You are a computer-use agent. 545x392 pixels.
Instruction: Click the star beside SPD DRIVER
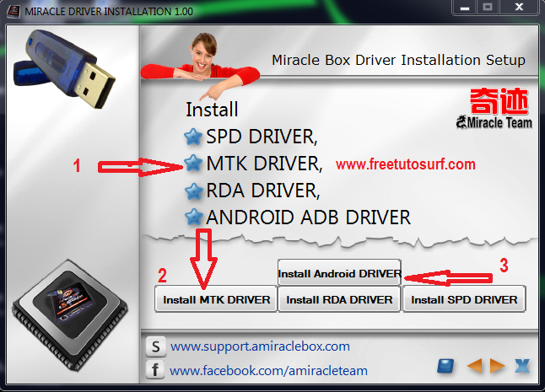193,137
